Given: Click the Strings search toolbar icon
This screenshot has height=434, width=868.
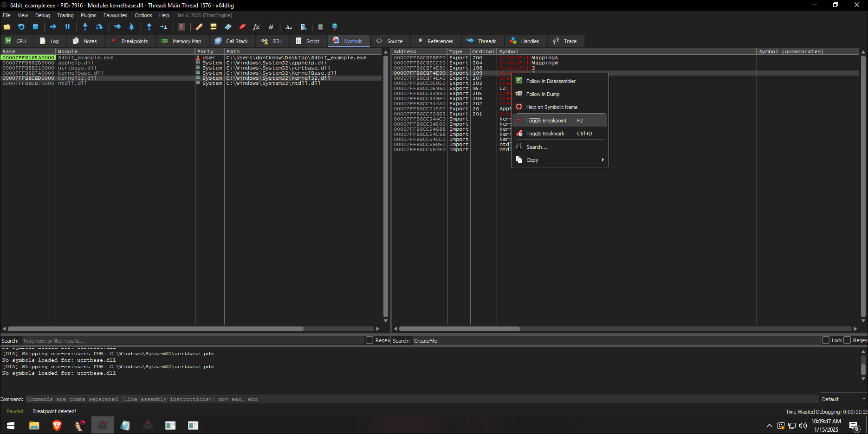Looking at the screenshot, I should 289,27.
